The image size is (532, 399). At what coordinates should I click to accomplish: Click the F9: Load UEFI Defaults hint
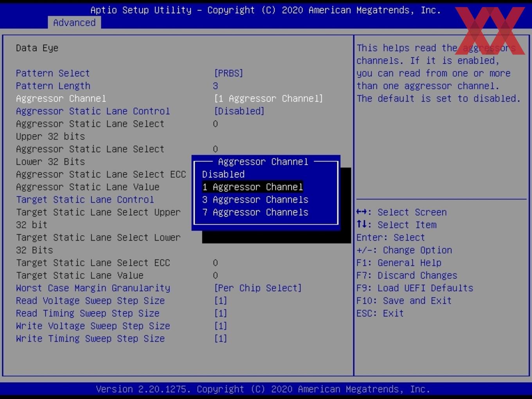[415, 288]
